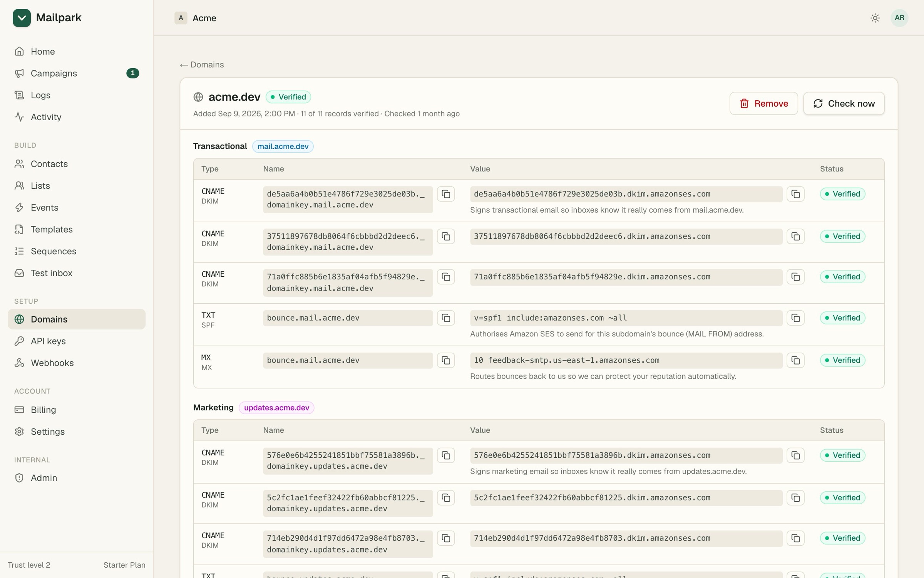Copy value of 71a0ffc8 DKIM record
The image size is (924, 578).
pyautogui.click(x=795, y=277)
